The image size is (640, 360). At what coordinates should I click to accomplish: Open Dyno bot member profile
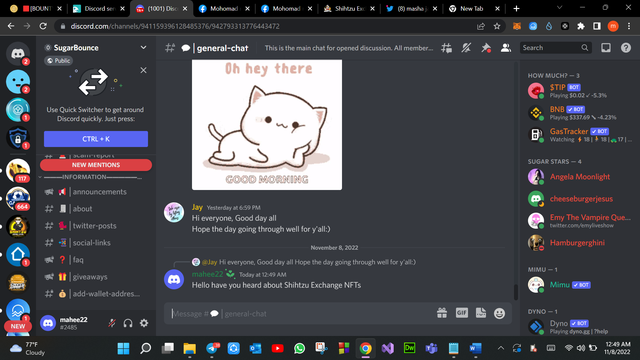point(579,327)
